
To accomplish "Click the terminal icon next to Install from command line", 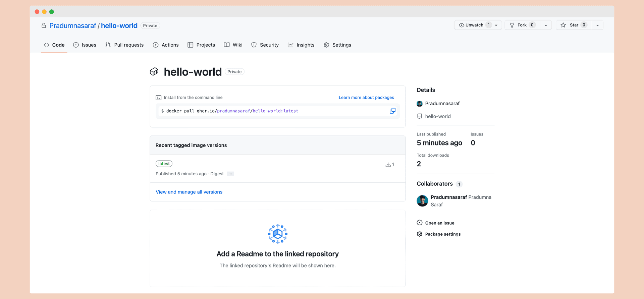I will click(x=158, y=98).
